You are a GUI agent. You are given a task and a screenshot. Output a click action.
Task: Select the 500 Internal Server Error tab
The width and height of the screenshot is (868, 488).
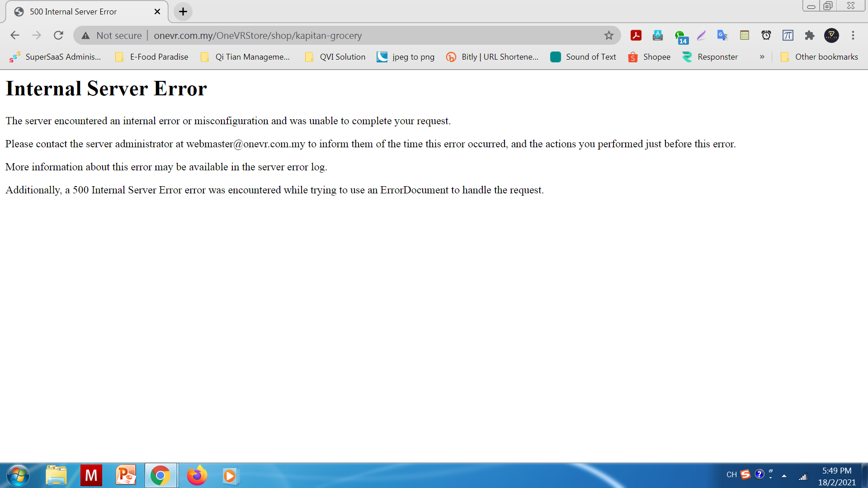(x=73, y=12)
